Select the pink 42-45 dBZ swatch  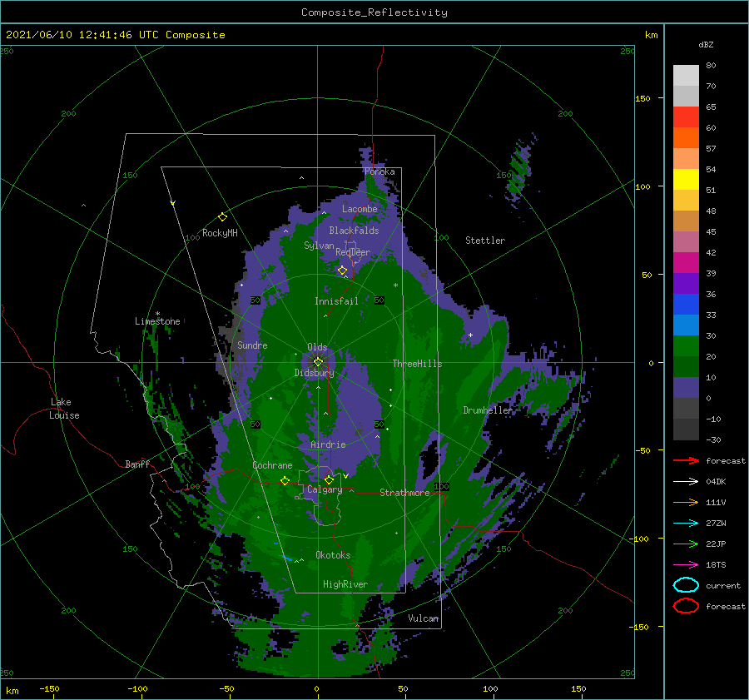pos(686,241)
